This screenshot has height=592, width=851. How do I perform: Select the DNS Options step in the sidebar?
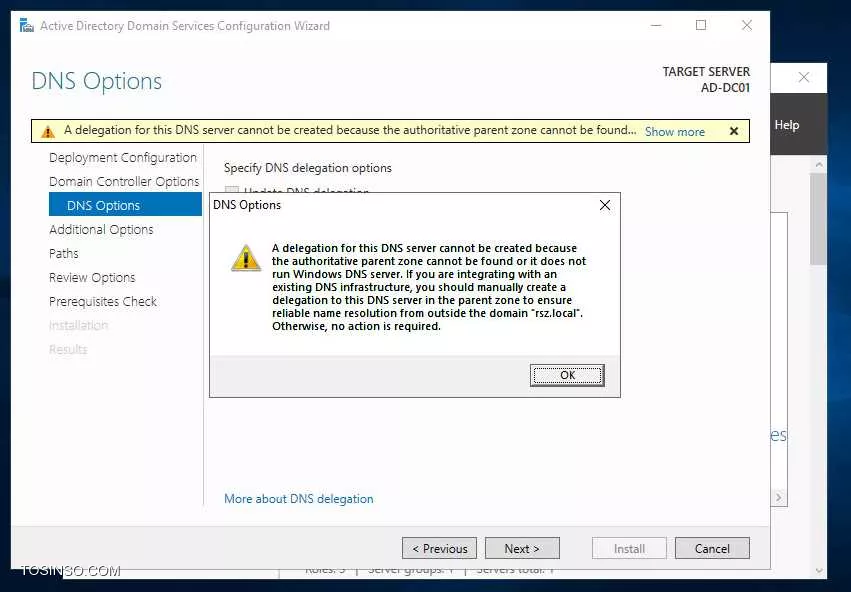pos(125,205)
